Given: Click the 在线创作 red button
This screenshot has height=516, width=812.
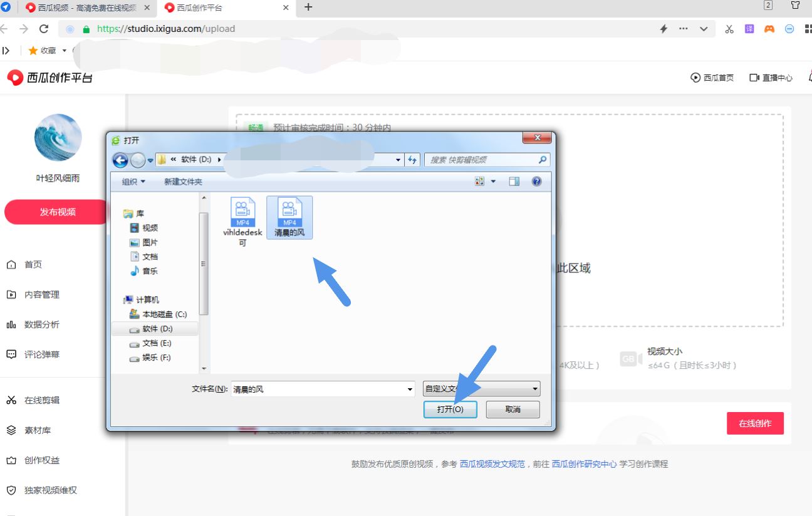Looking at the screenshot, I should tap(755, 423).
